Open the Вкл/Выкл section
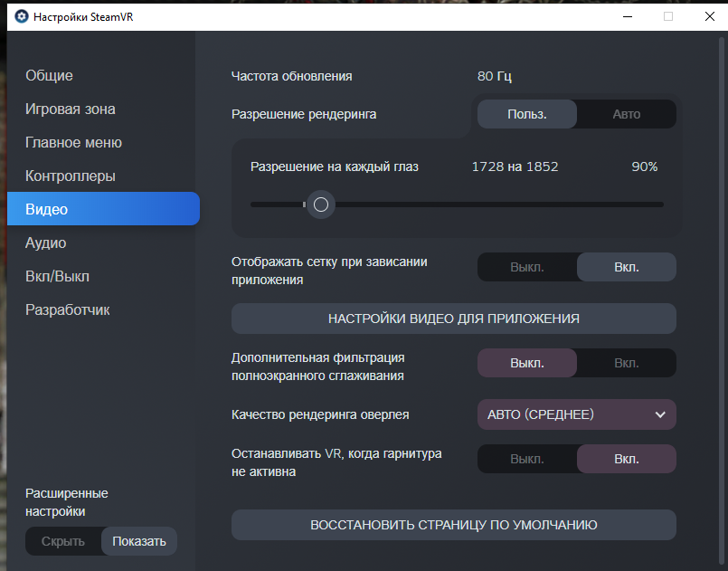The height and width of the screenshot is (571, 728). coord(57,276)
